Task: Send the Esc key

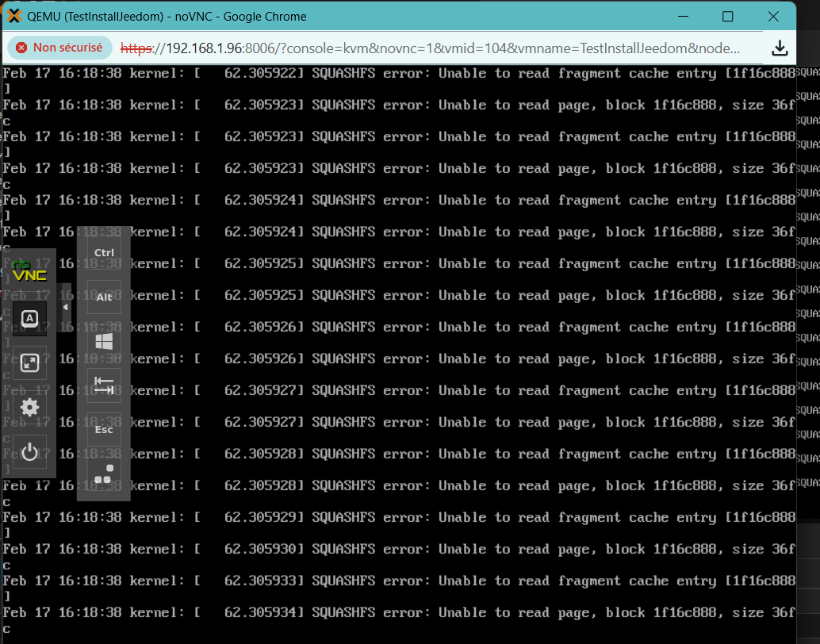Action: pyautogui.click(x=104, y=429)
